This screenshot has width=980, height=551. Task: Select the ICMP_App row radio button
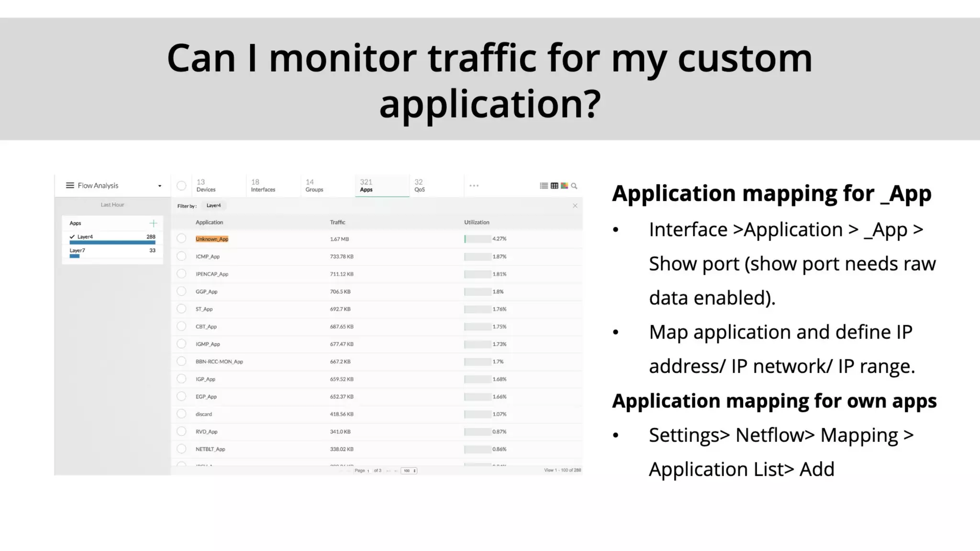point(181,256)
